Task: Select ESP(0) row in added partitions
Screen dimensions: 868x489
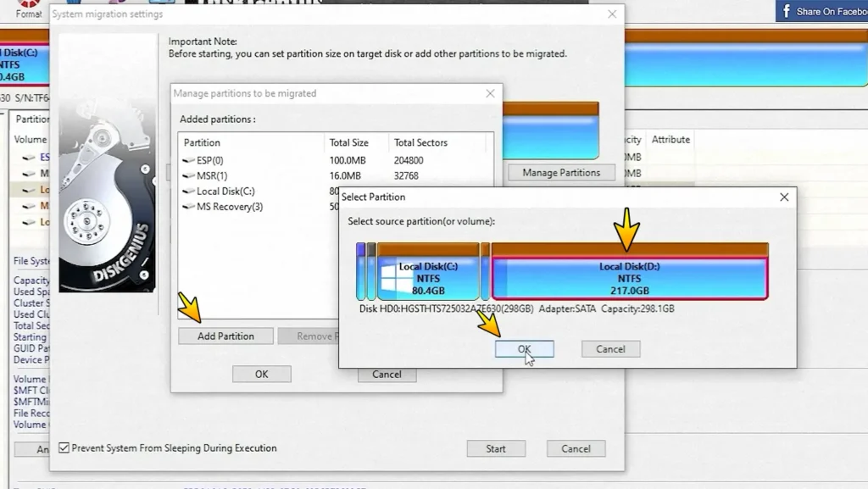Action: coord(335,160)
